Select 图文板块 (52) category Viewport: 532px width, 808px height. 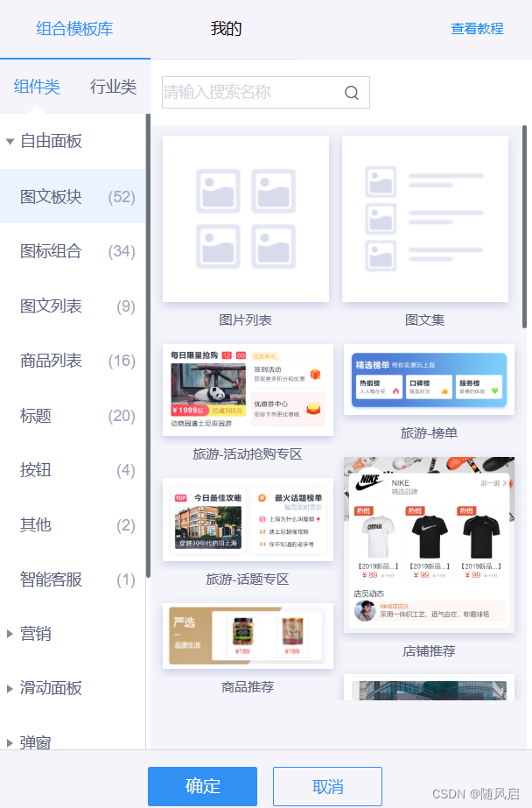73,196
